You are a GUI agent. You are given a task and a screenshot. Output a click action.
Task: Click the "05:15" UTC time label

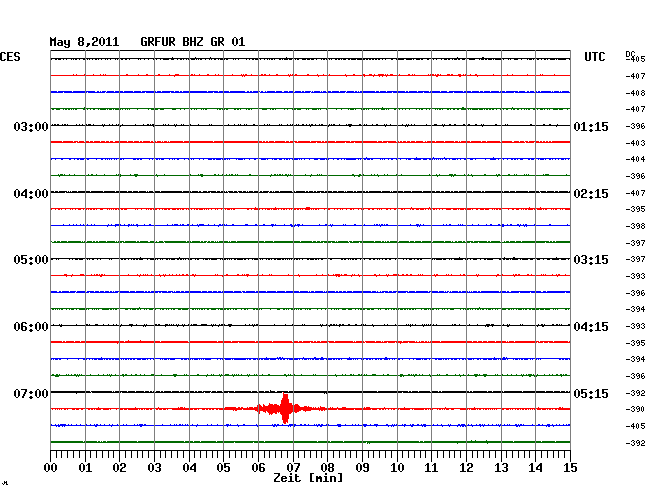[591, 393]
